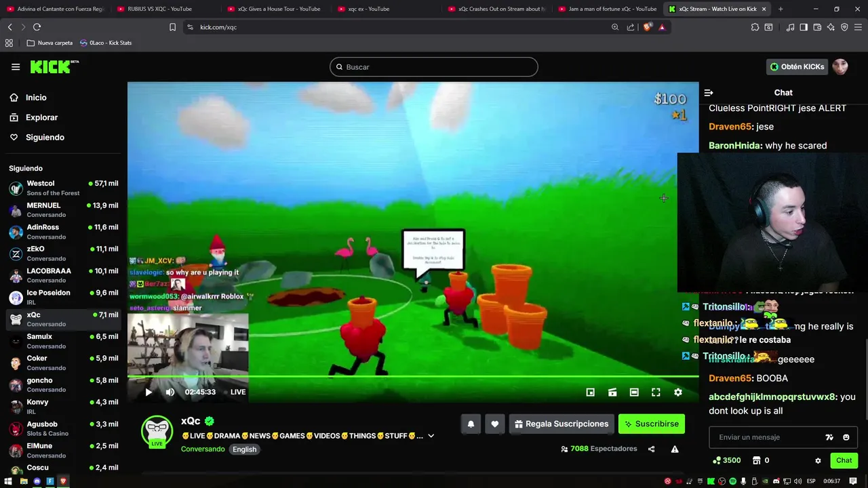
Task: Open Ice Poseidon channel in sidebar
Action: (x=63, y=297)
